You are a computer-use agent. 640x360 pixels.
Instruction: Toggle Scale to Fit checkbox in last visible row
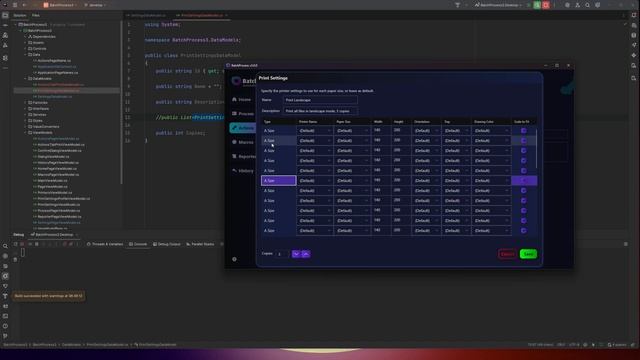(524, 231)
